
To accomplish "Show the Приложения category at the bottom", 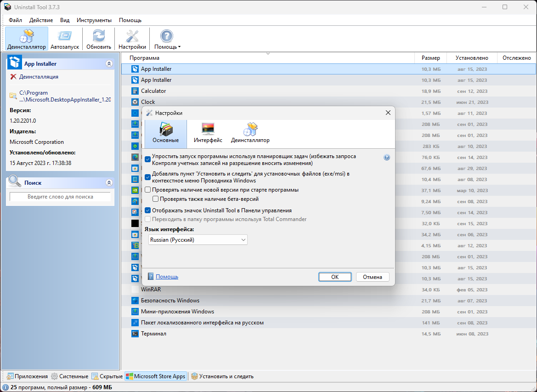I will point(27,376).
